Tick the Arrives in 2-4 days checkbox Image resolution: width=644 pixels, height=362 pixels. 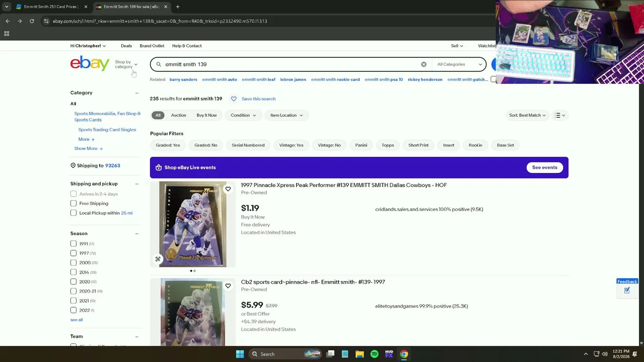tap(73, 194)
